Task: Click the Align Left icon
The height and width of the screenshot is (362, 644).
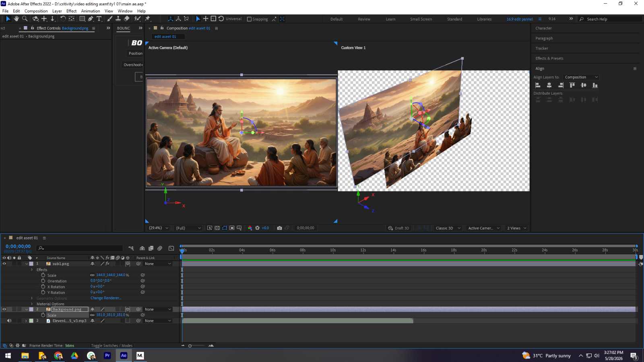Action: [x=538, y=85]
